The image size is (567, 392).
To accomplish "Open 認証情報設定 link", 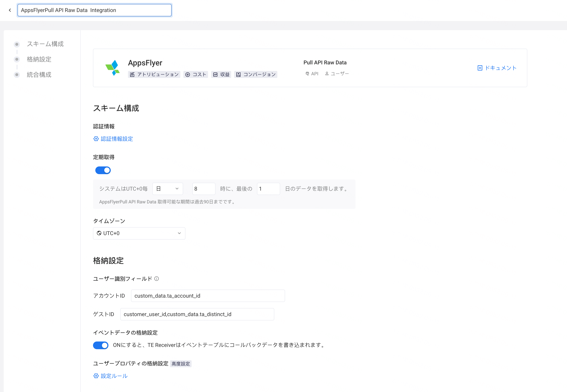I will click(x=117, y=139).
